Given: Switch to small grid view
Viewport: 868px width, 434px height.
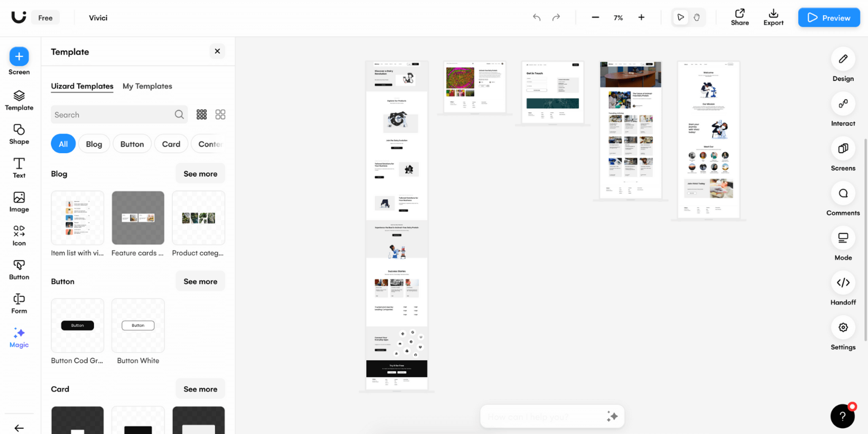Looking at the screenshot, I should 201,115.
